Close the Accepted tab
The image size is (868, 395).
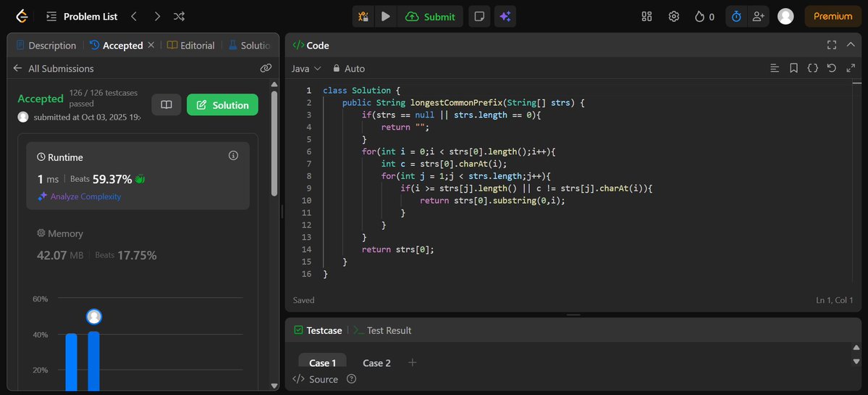pos(151,45)
